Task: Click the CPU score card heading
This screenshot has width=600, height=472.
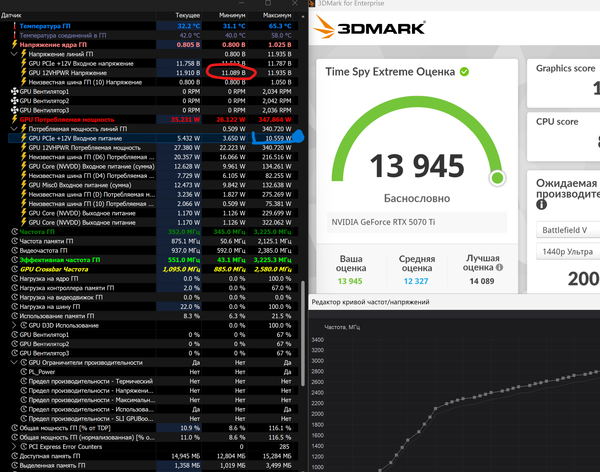Action: click(x=557, y=122)
